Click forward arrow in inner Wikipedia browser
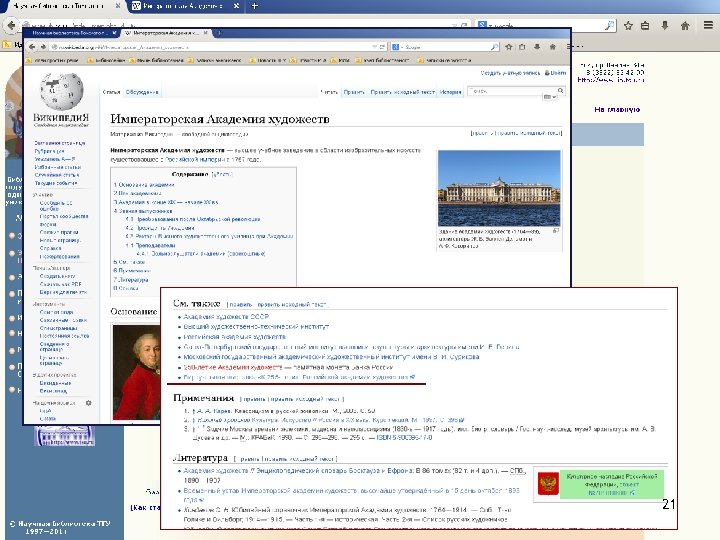The width and height of the screenshot is (720, 540). 43,47
